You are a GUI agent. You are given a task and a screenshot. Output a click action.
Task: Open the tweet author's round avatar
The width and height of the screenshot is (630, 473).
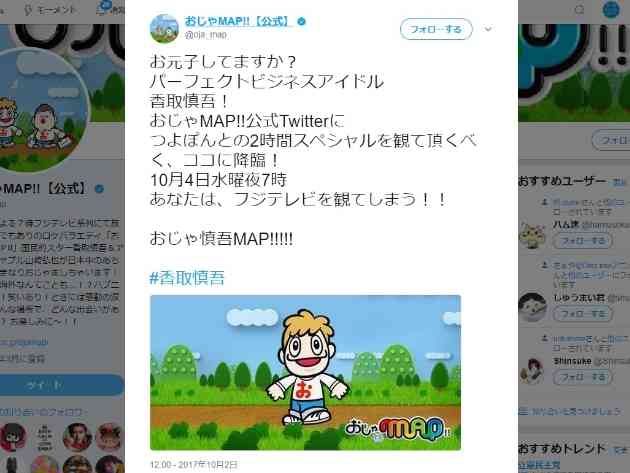pos(164,29)
